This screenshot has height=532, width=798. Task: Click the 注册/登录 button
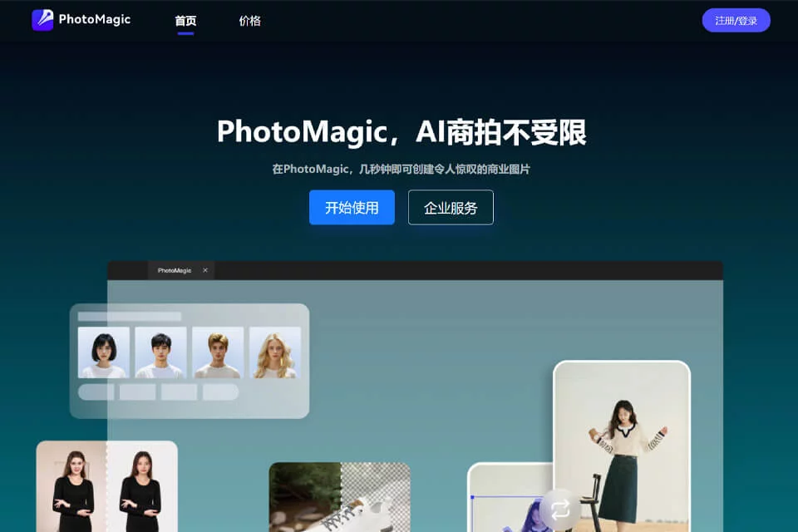click(x=736, y=20)
